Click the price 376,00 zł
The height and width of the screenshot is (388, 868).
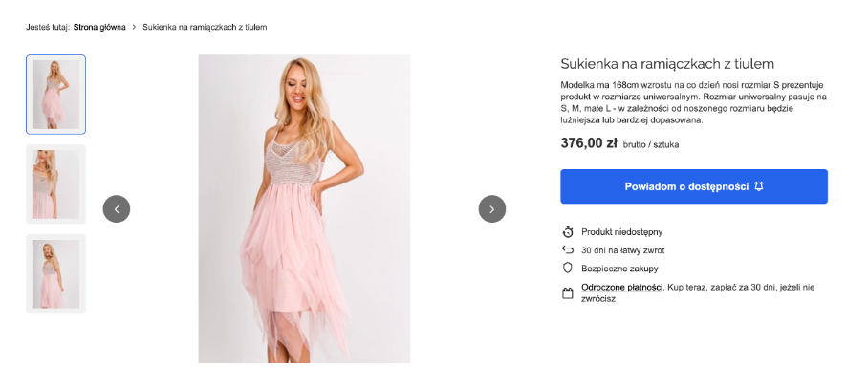pos(588,143)
